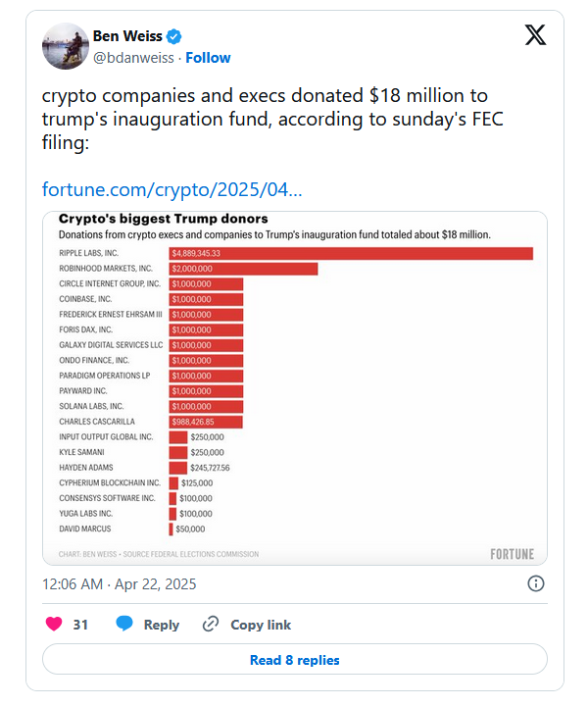This screenshot has width=588, height=706.
Task: Click the reply speech bubble icon
Action: tap(124, 624)
